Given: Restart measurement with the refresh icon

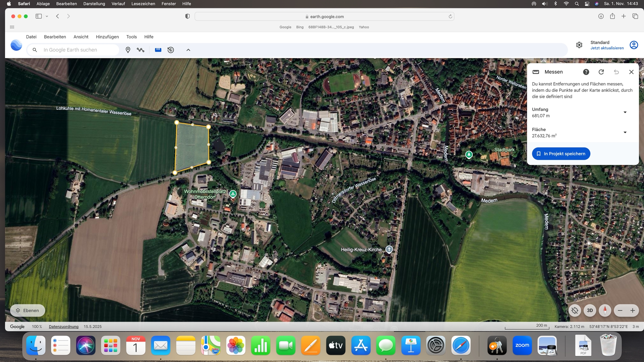Looking at the screenshot, I should pos(601,72).
